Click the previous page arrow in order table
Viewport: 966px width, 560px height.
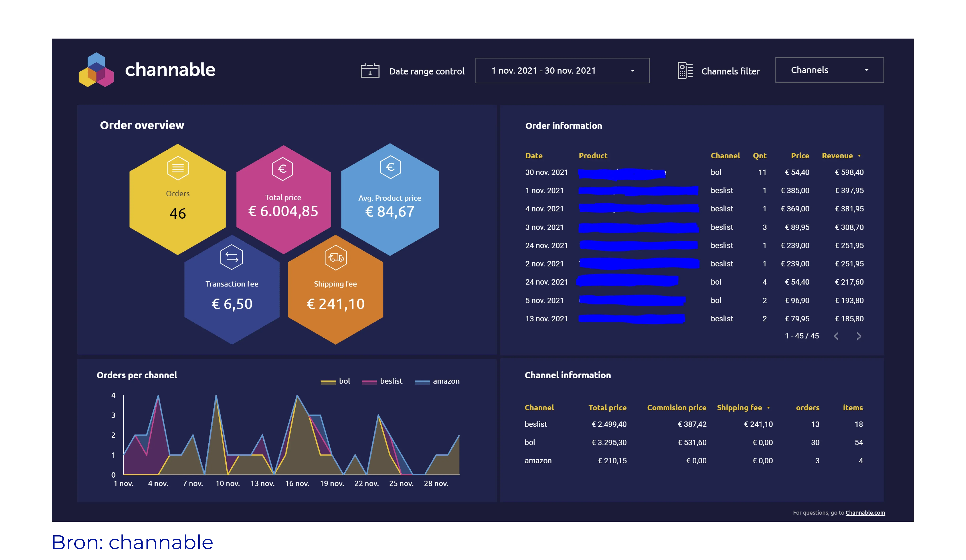tap(837, 336)
